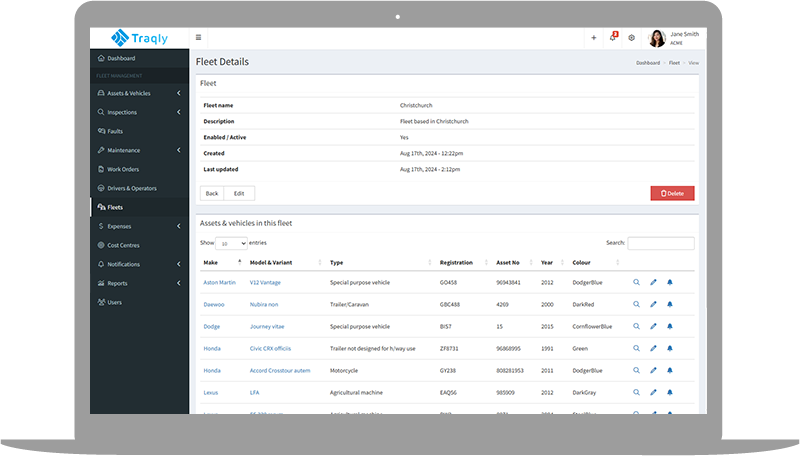Image resolution: width=800 pixels, height=456 pixels.
Task: Click the Fleet breadcrumb link
Action: tap(674, 63)
